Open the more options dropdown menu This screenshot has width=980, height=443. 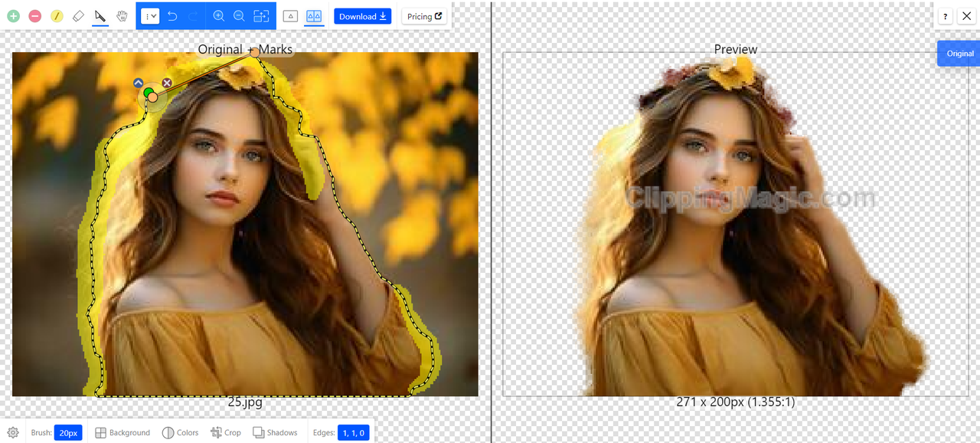pyautogui.click(x=150, y=16)
